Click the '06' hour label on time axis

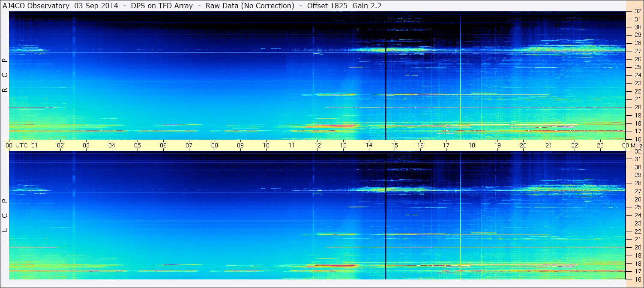[x=163, y=146]
